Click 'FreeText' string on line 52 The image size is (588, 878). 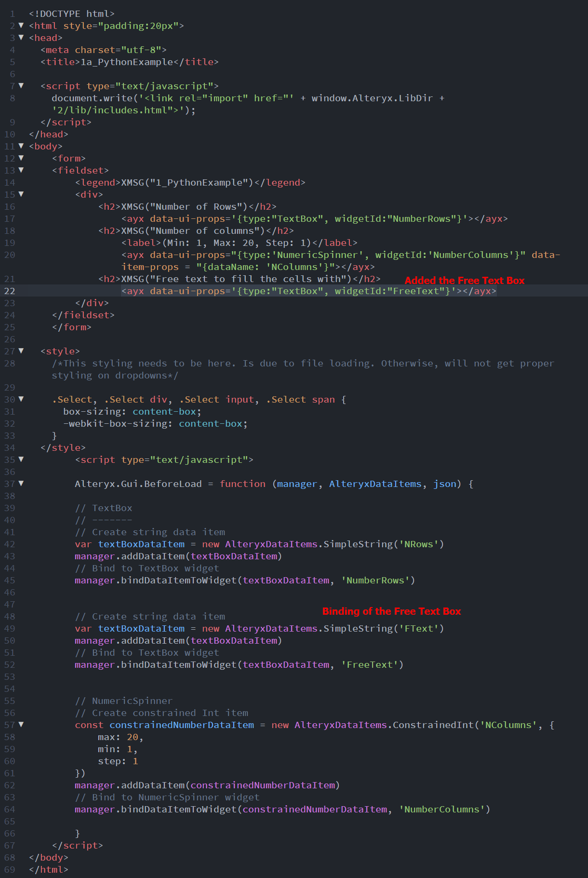370,664
